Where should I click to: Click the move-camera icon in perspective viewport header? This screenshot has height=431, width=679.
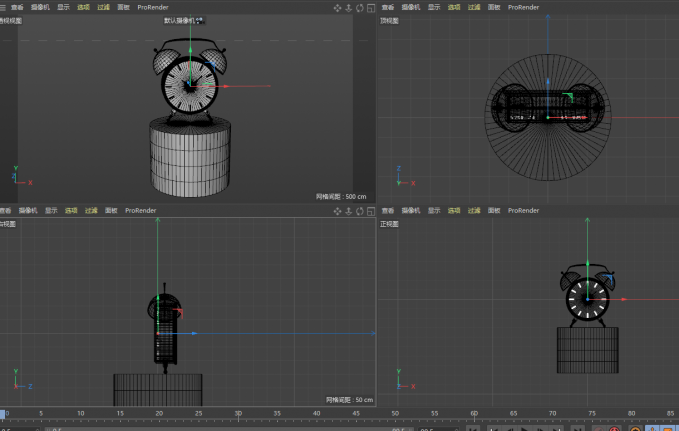(x=337, y=8)
